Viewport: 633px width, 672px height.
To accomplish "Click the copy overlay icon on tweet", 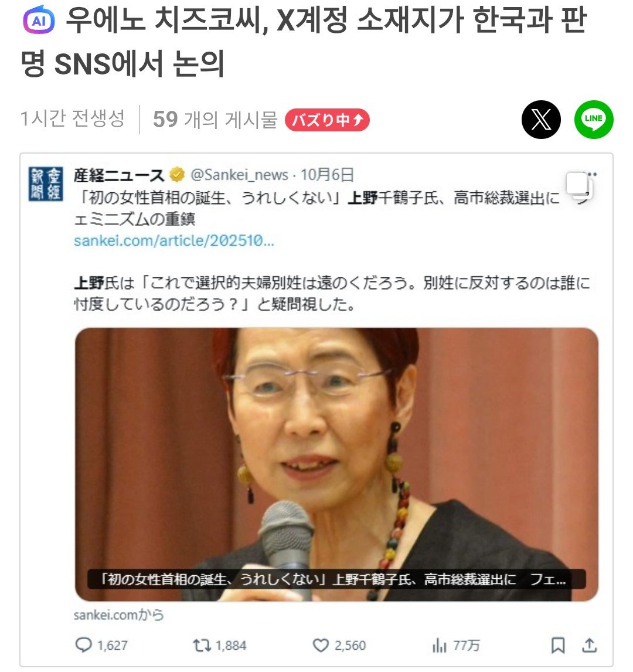I will pyautogui.click(x=579, y=185).
